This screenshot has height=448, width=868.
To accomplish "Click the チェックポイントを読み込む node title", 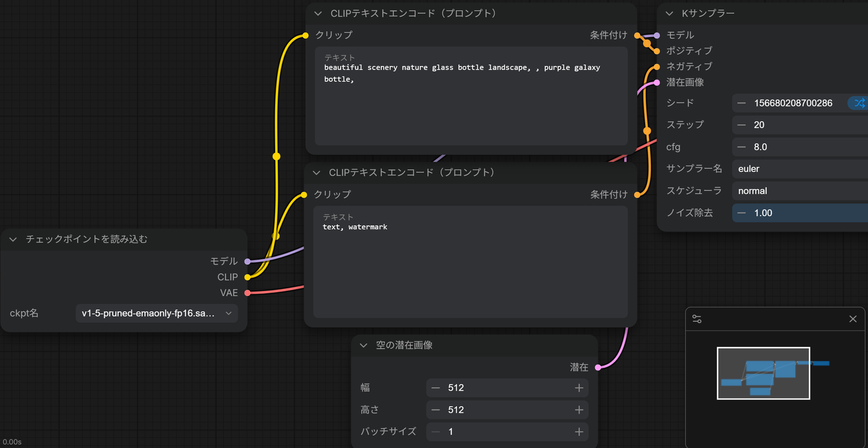I will point(87,239).
